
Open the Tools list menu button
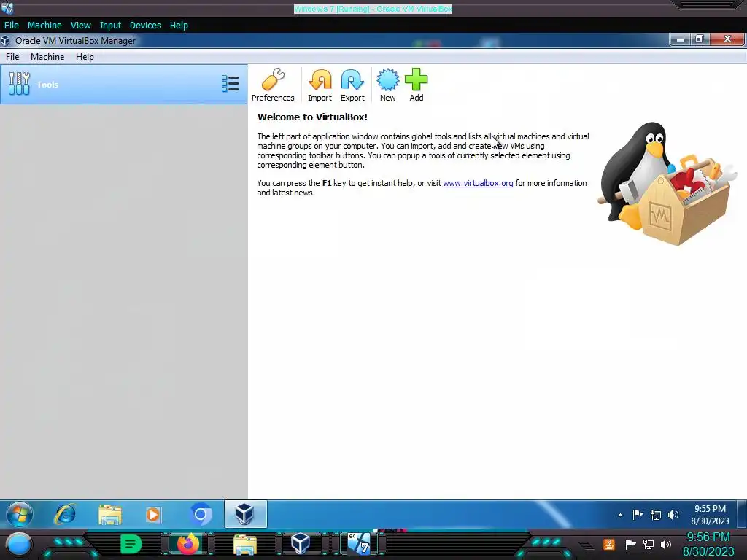tap(231, 84)
